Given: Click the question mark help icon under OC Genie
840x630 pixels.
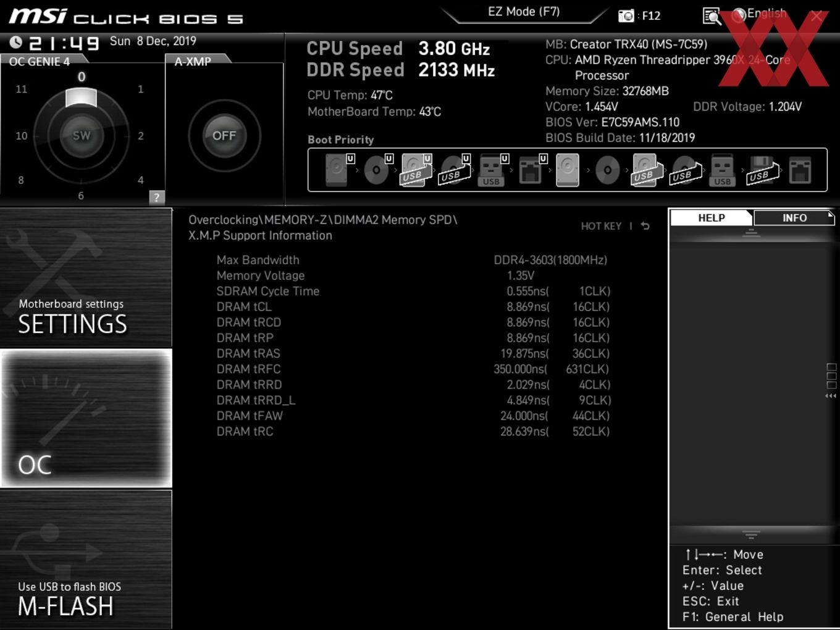Looking at the screenshot, I should 157,197.
